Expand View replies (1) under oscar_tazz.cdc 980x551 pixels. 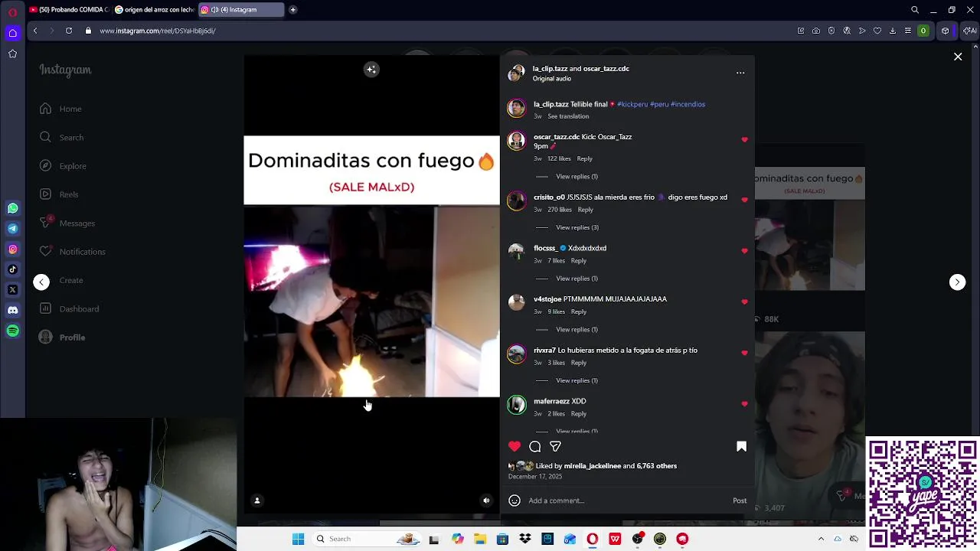(577, 177)
